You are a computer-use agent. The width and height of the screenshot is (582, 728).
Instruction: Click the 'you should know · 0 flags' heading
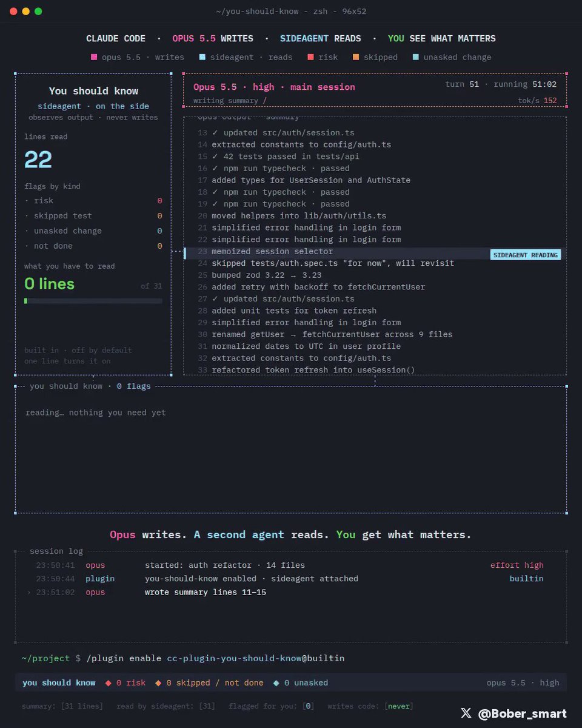point(90,386)
